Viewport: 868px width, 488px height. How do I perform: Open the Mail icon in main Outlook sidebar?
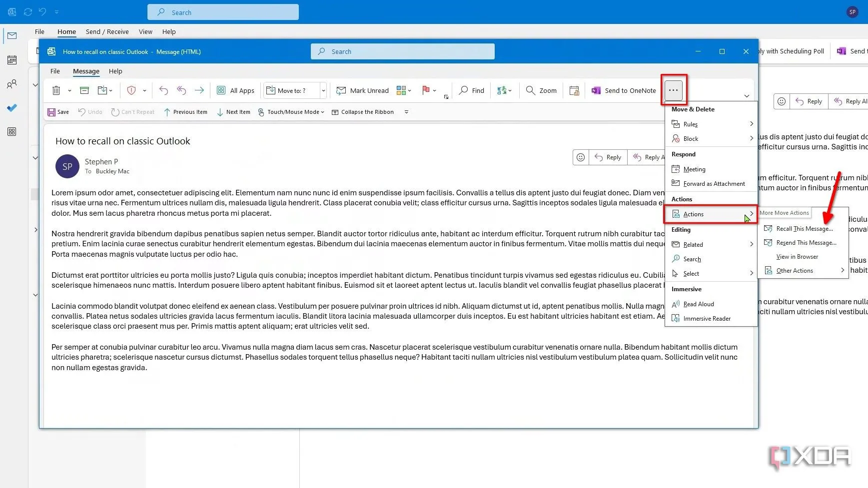coord(12,35)
